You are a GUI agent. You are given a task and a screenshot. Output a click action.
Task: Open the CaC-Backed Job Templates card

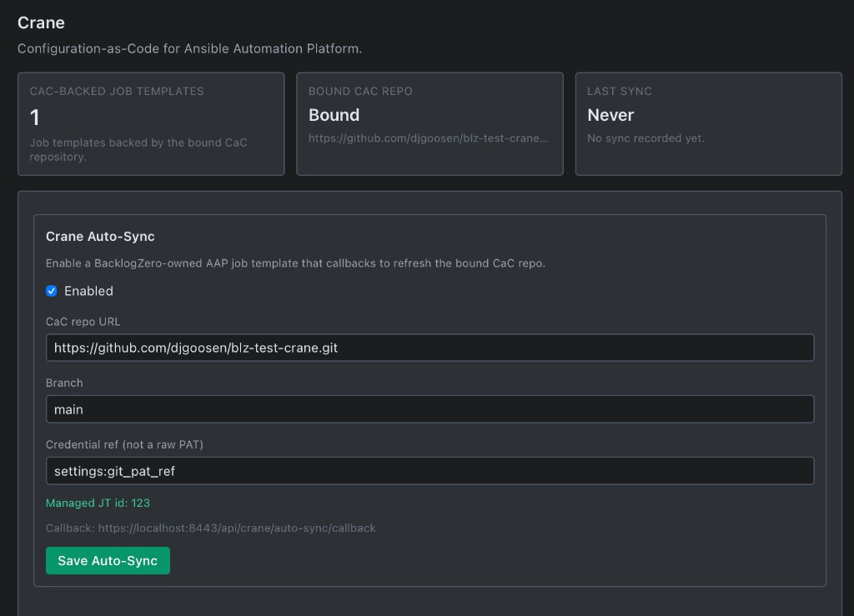pyautogui.click(x=151, y=124)
